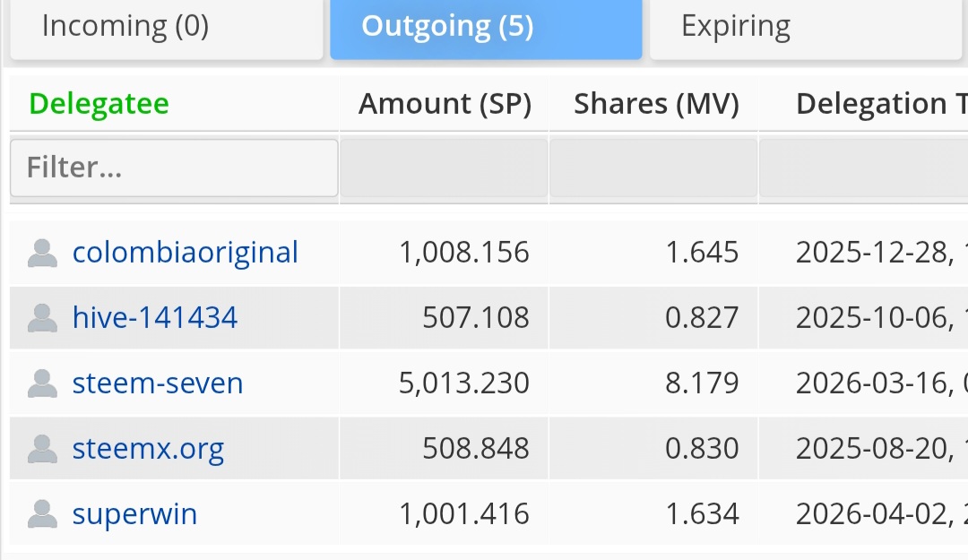Click the avatar icon beside superwin
This screenshot has height=560, width=968.
42,514
